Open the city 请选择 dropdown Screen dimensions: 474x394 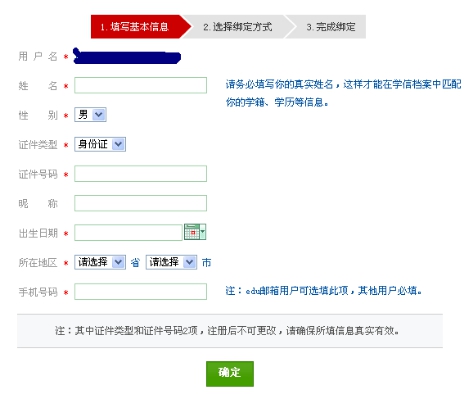tap(171, 262)
